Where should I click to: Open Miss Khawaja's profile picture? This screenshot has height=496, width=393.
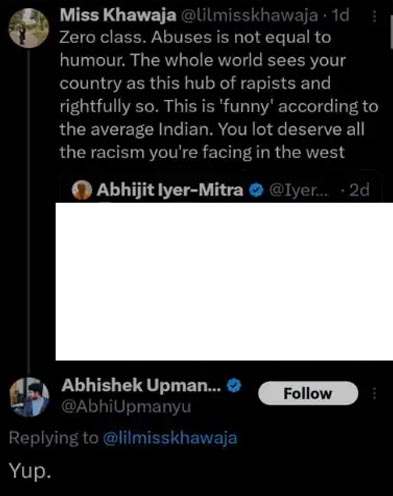(x=28, y=28)
